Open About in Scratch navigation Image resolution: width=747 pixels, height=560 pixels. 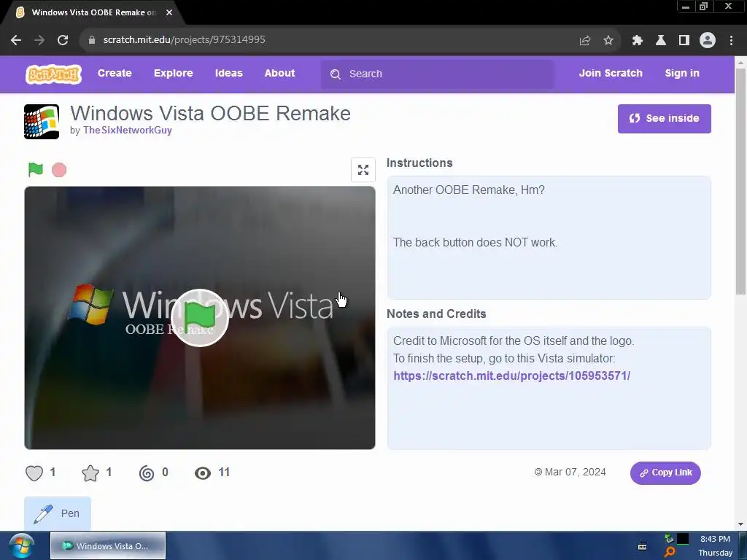279,74
